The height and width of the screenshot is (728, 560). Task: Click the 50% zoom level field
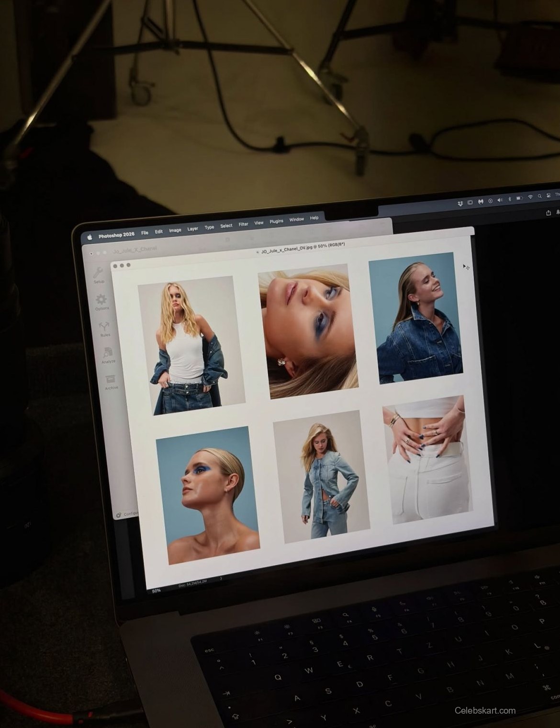(157, 591)
